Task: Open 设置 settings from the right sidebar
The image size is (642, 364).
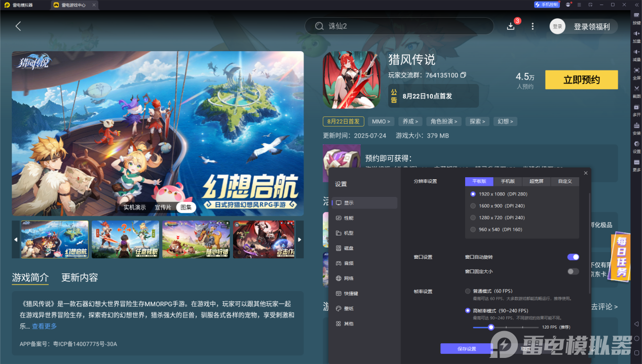Action: pyautogui.click(x=636, y=146)
